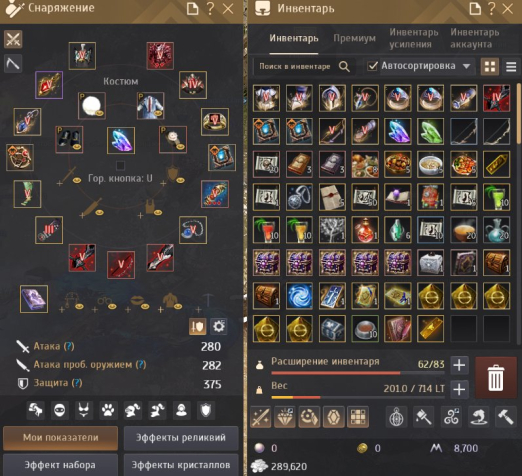Viewport: 522px width, 476px height.
Task: Switch to the list view layout icon
Action: (x=511, y=67)
